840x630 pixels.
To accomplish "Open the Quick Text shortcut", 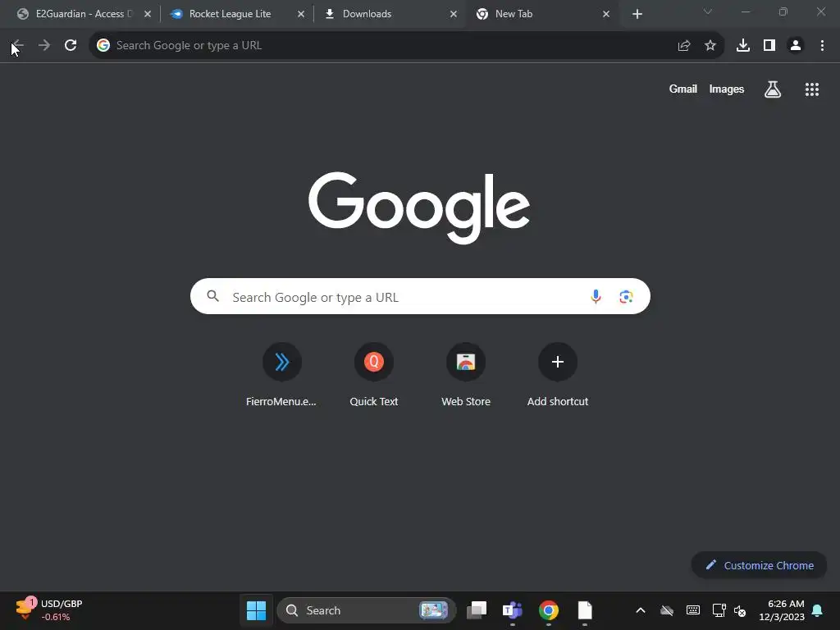I will click(374, 374).
